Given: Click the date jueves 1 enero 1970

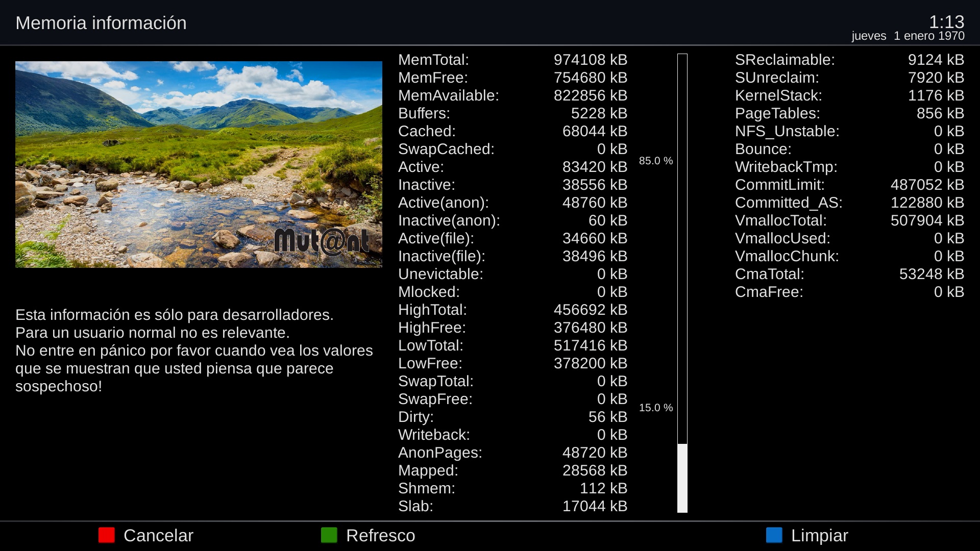Looking at the screenshot, I should tap(908, 36).
